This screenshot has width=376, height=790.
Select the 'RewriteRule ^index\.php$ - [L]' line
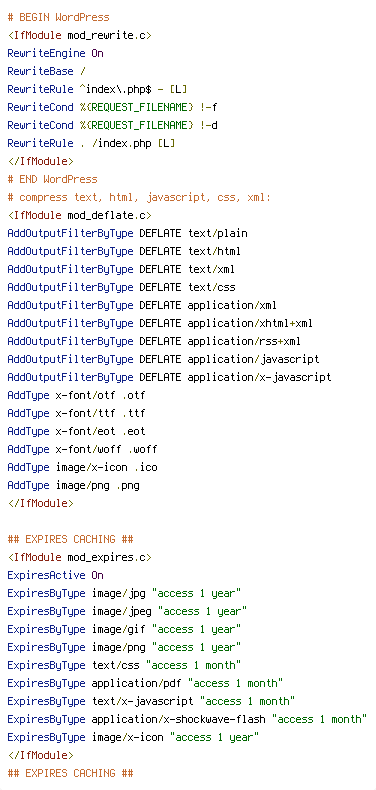[x=97, y=90]
